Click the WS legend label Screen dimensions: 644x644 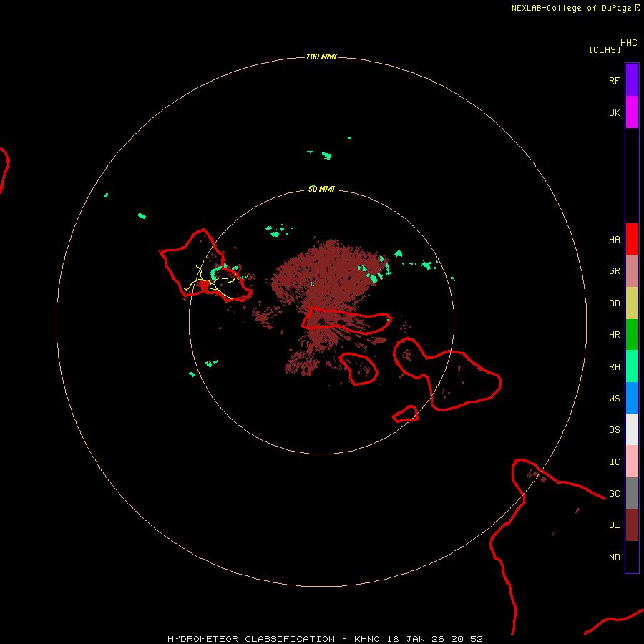coord(614,398)
